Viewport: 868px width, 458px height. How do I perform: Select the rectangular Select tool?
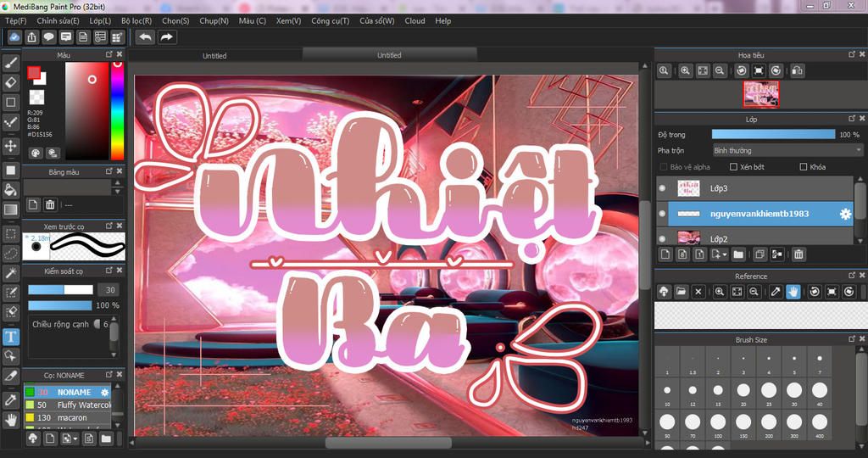click(10, 234)
